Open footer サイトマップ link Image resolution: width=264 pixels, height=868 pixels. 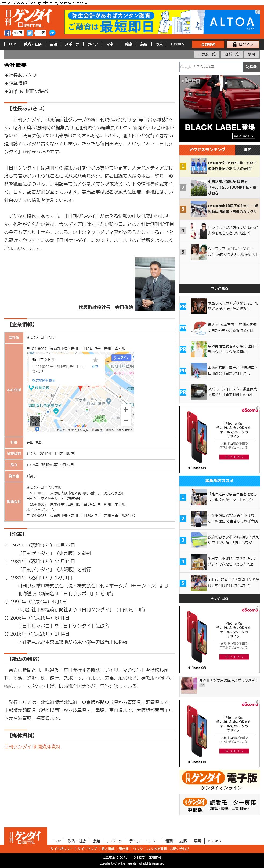point(87,849)
